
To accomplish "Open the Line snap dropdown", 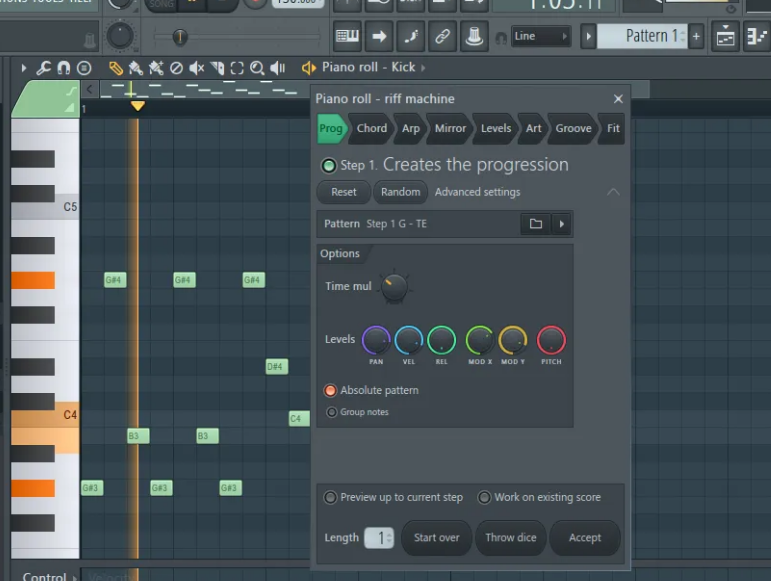I will coord(541,36).
